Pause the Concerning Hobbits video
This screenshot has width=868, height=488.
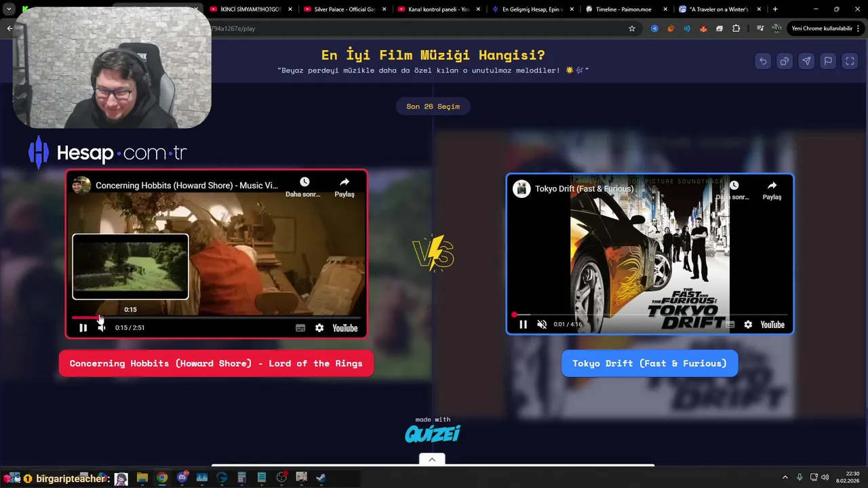pos(83,328)
